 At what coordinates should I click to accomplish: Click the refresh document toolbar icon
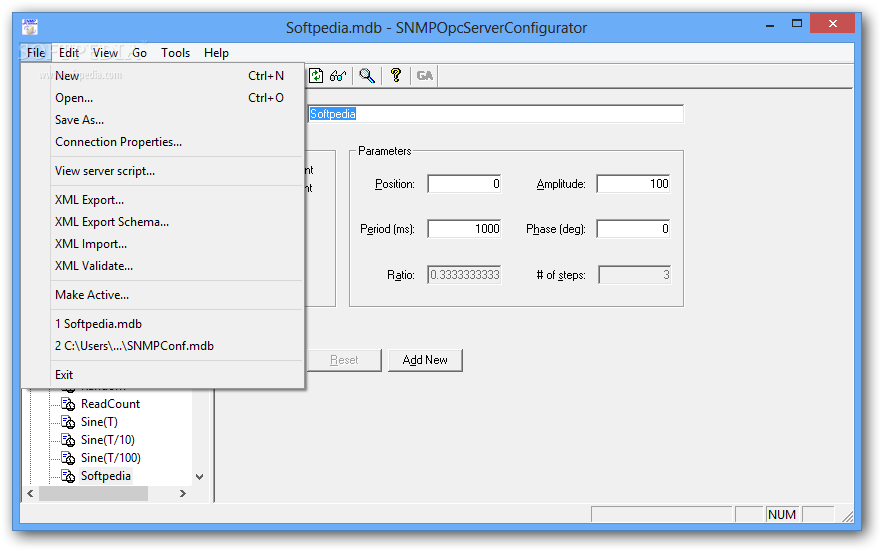click(x=316, y=75)
